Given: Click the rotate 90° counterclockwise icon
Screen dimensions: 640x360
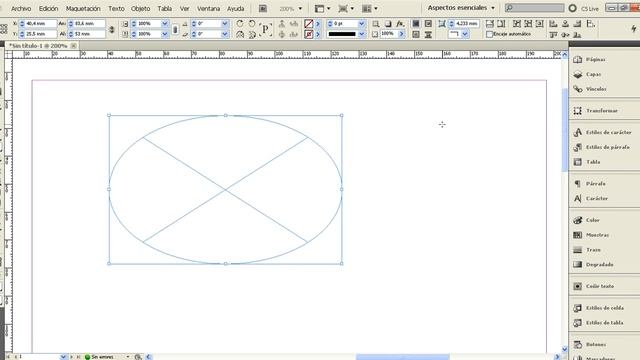Looking at the screenshot, I should click(252, 24).
